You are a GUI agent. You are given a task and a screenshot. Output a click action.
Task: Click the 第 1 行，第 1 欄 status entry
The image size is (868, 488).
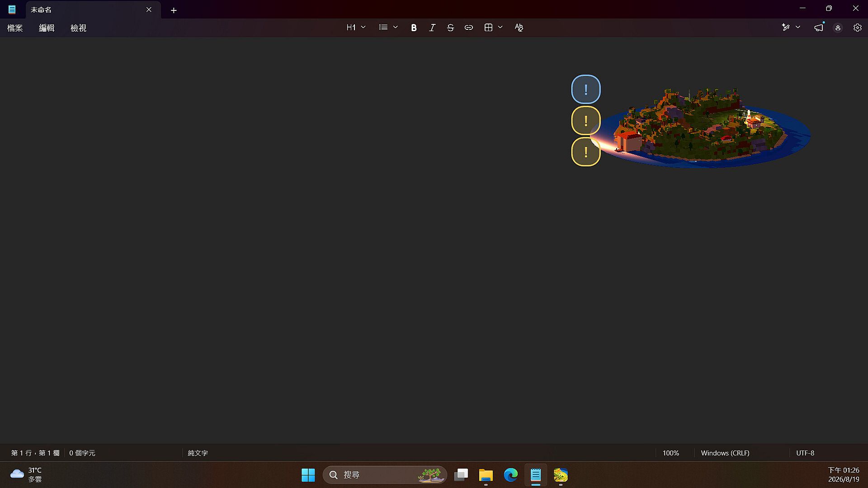coord(35,453)
